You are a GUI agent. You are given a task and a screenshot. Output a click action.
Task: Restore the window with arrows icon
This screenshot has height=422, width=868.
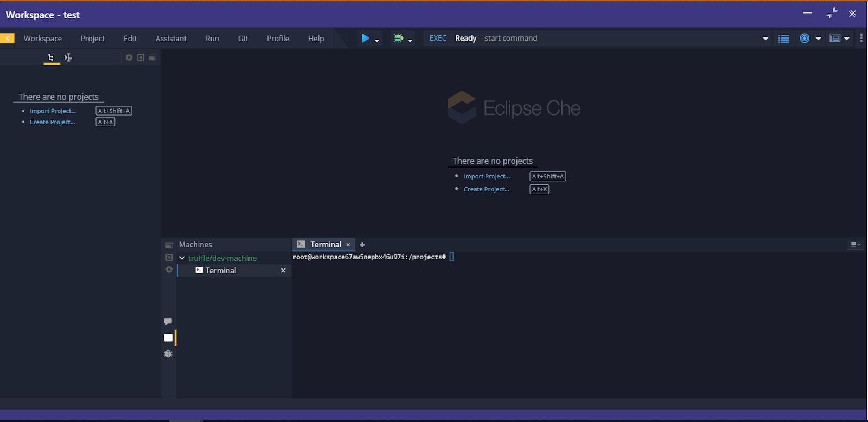832,13
